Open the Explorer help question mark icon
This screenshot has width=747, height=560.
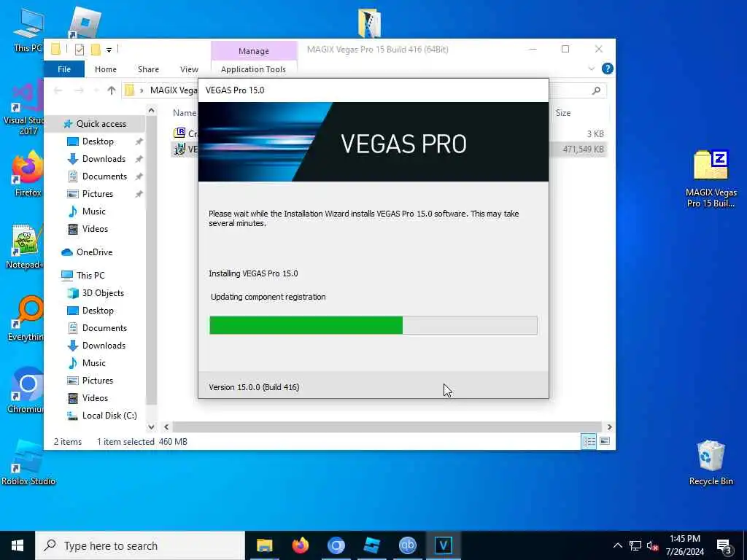coord(607,69)
